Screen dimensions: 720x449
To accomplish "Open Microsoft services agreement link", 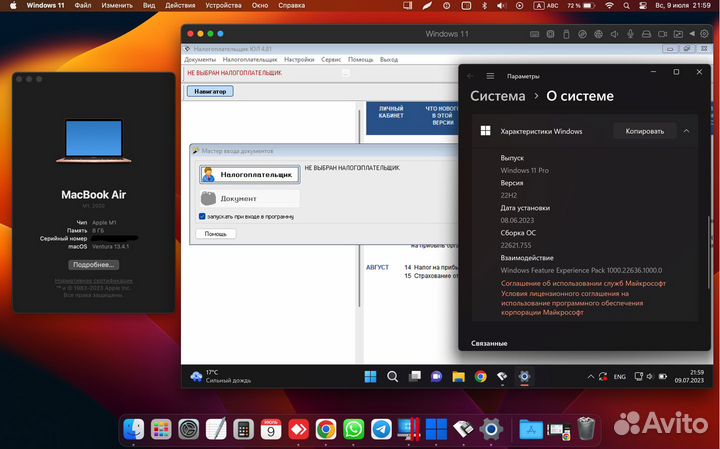I will (583, 283).
